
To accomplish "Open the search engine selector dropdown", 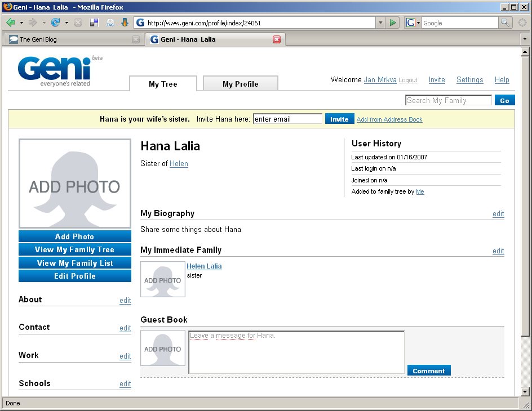I will click(418, 23).
